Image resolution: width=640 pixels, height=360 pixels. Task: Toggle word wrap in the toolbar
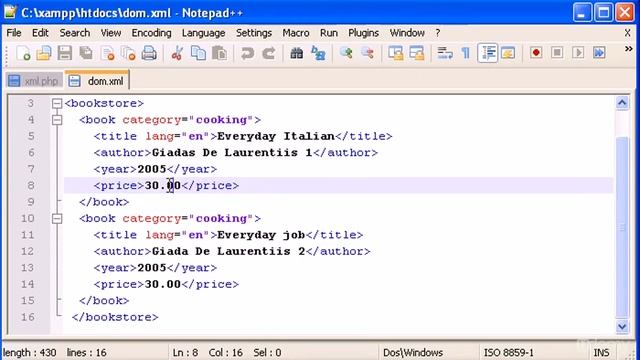[444, 53]
